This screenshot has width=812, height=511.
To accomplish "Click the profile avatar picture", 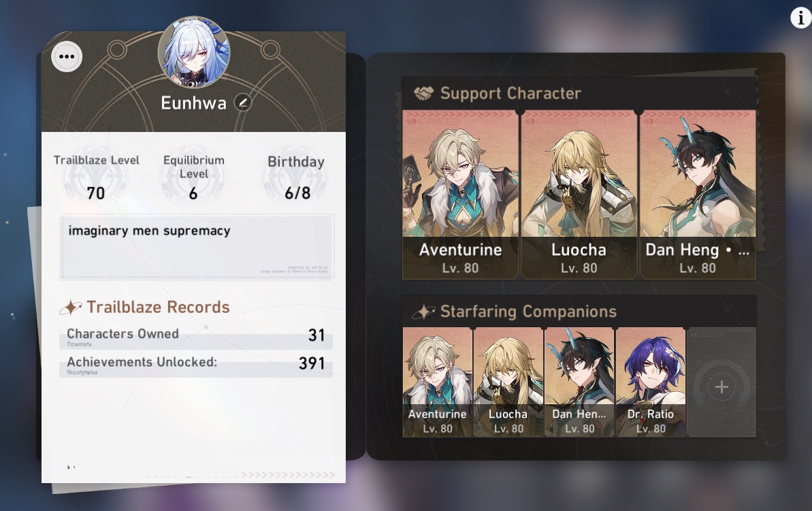I will click(194, 52).
